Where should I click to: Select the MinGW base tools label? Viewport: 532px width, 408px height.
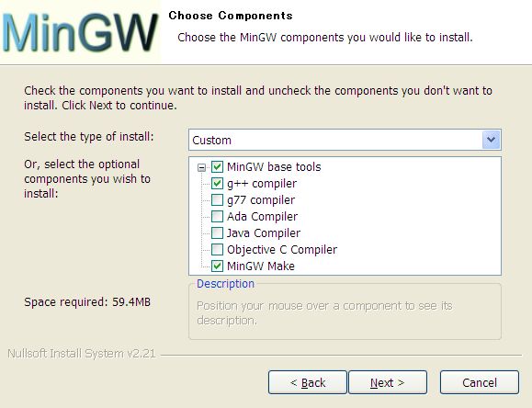click(x=274, y=167)
